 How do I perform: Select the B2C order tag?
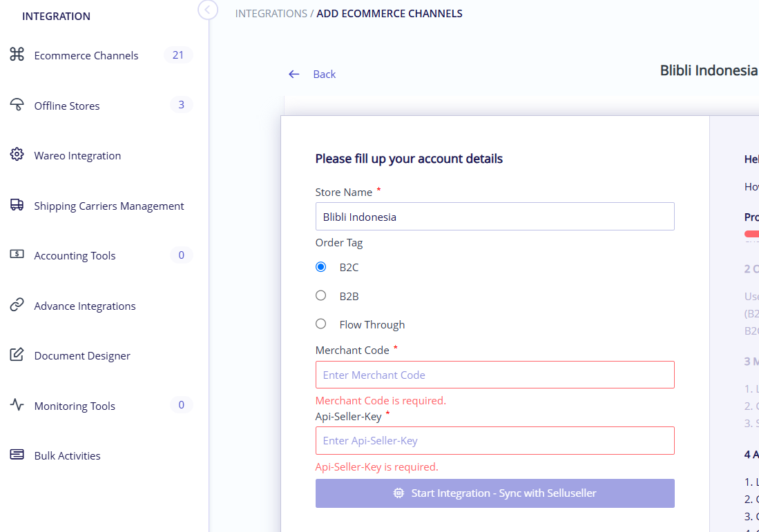coord(320,266)
